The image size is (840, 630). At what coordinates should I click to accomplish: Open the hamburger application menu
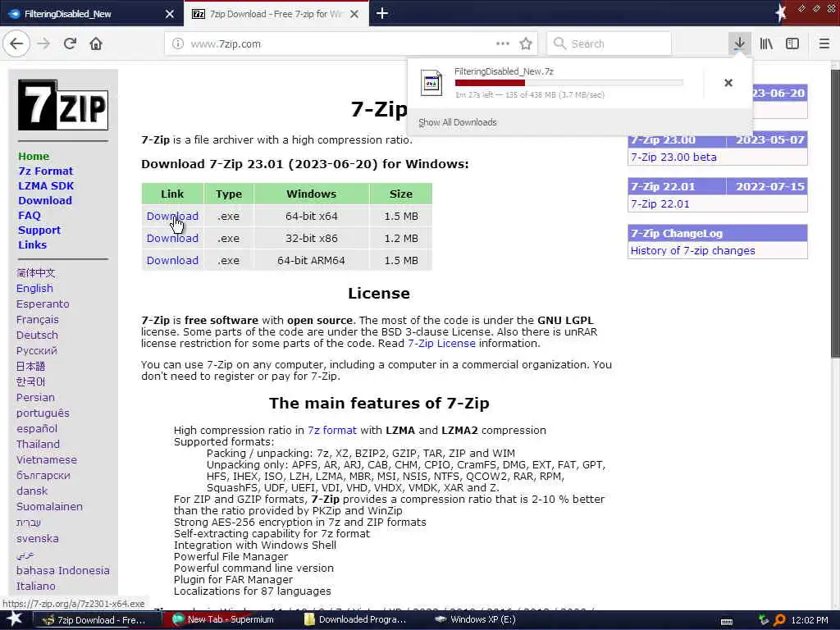pos(824,43)
